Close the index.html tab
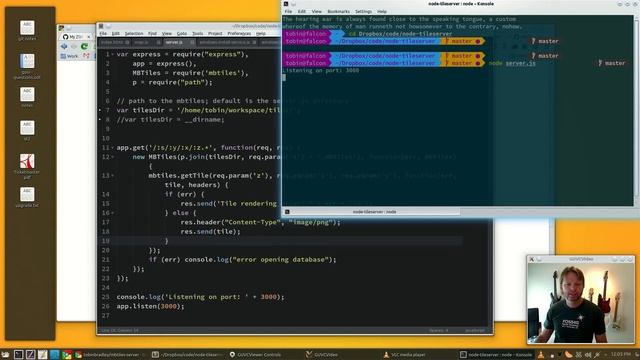This screenshot has height=360, width=640. [127, 42]
